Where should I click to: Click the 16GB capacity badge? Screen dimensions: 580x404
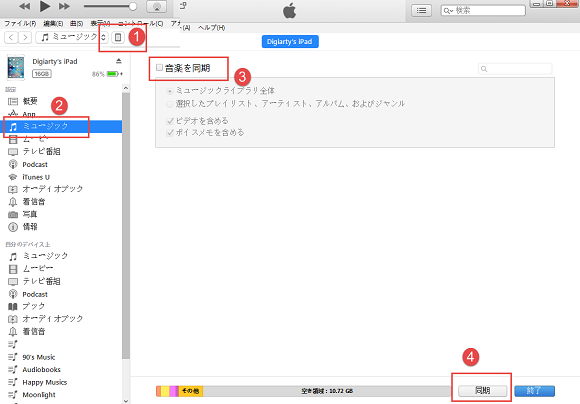pyautogui.click(x=41, y=74)
